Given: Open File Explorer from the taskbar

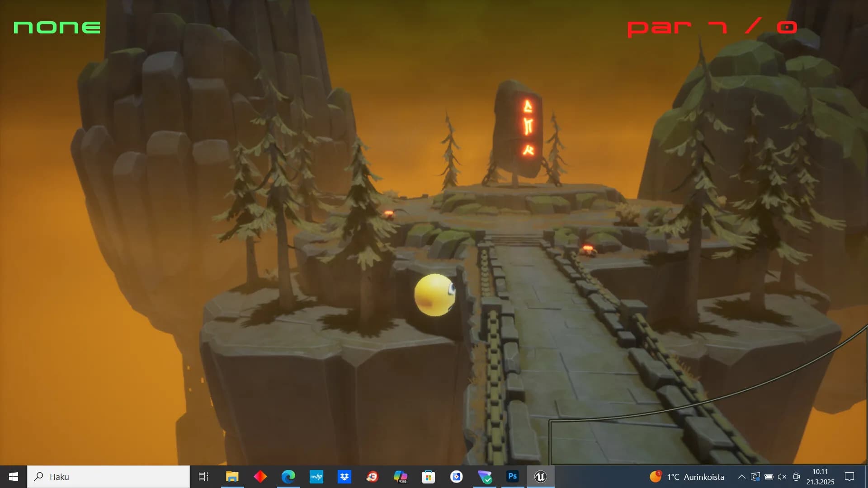Looking at the screenshot, I should [x=232, y=477].
